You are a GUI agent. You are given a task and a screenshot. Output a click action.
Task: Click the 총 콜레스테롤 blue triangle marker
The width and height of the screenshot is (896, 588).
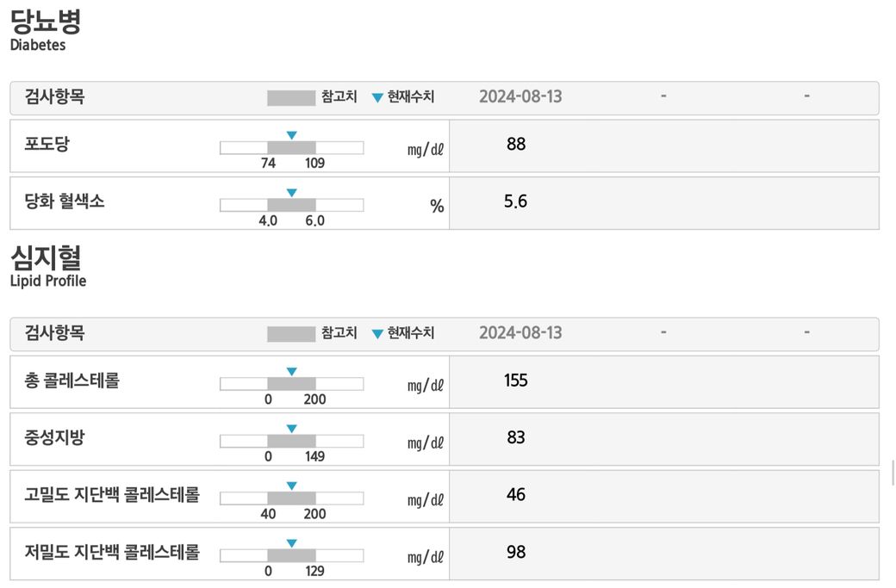coord(291,372)
